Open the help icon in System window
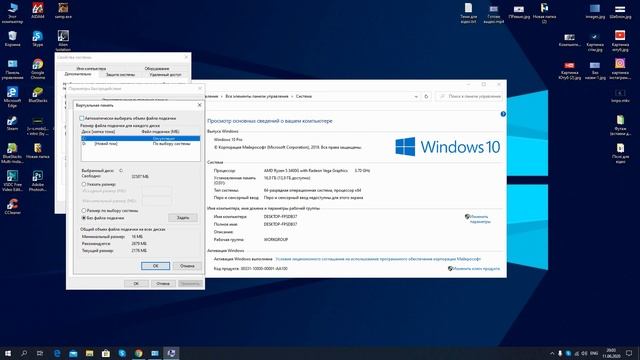The width and height of the screenshot is (640, 360). [x=503, y=114]
